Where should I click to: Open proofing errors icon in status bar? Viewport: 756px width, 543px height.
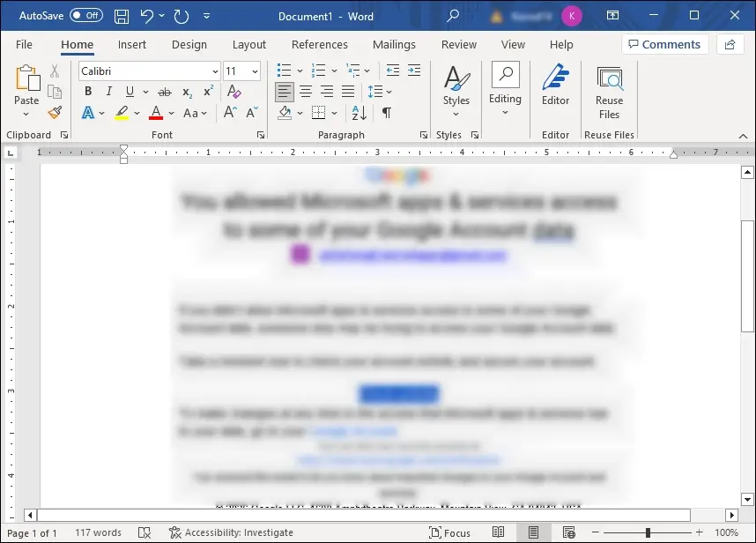145,532
